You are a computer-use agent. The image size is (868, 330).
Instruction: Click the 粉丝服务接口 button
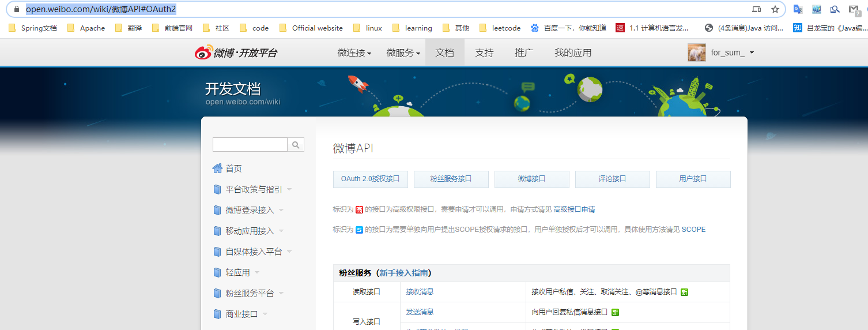(451, 179)
